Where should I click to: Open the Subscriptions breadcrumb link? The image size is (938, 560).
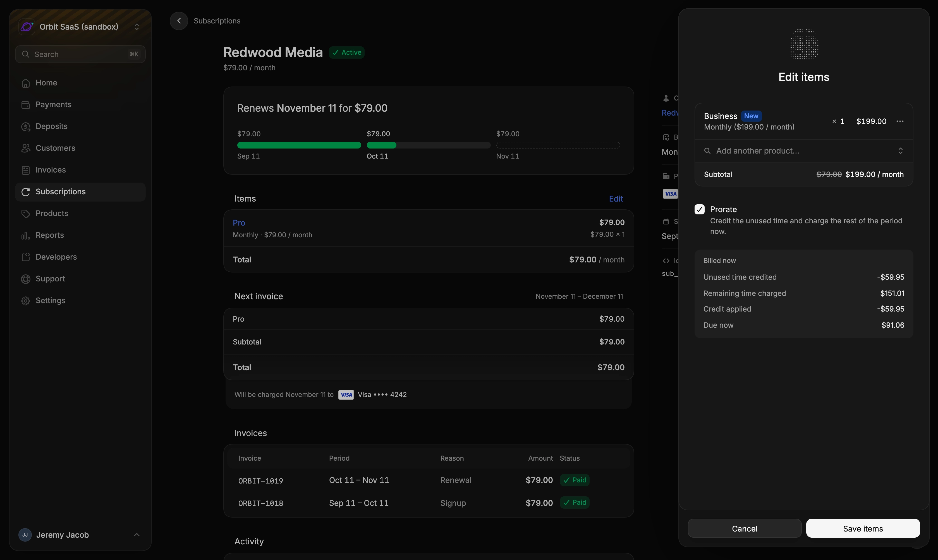(x=217, y=21)
